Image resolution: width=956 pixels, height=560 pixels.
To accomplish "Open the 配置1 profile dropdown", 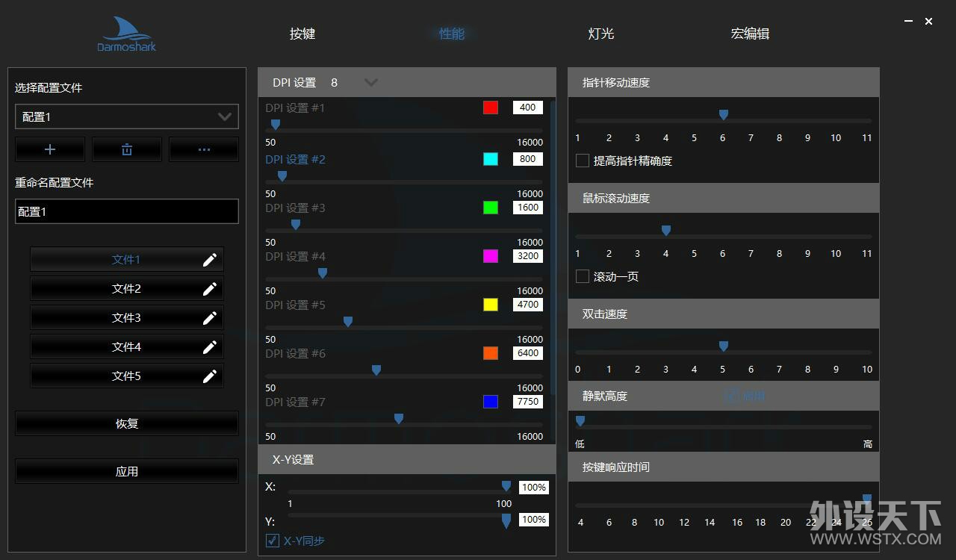I will [127, 116].
